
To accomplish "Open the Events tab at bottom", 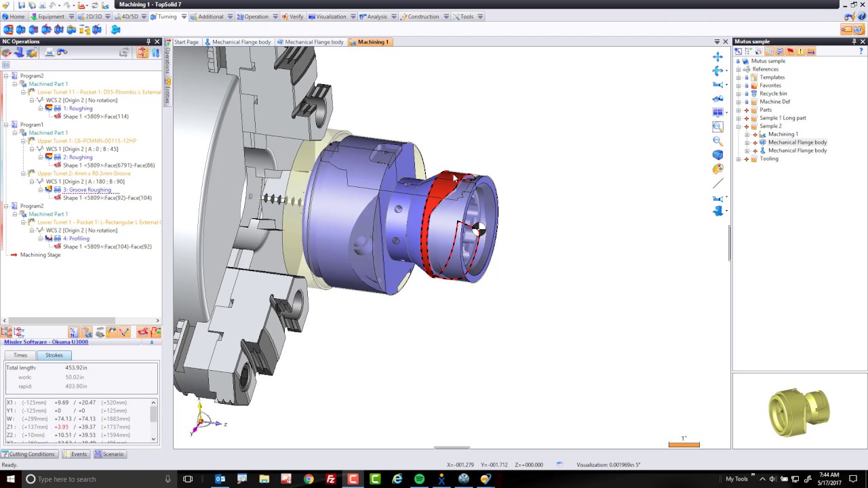I will click(75, 454).
